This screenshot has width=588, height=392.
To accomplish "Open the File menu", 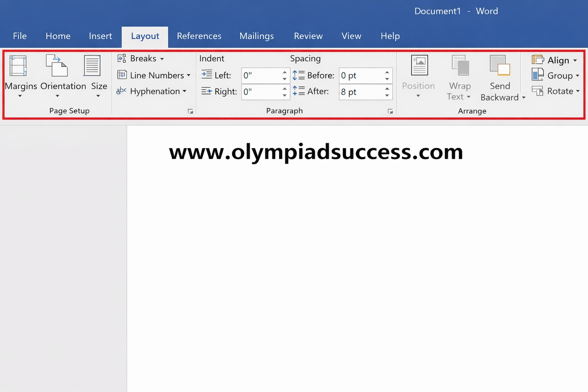I will [x=20, y=36].
